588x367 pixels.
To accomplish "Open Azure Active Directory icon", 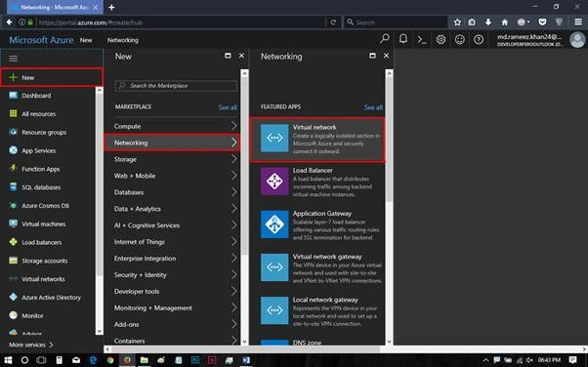I will [13, 298].
